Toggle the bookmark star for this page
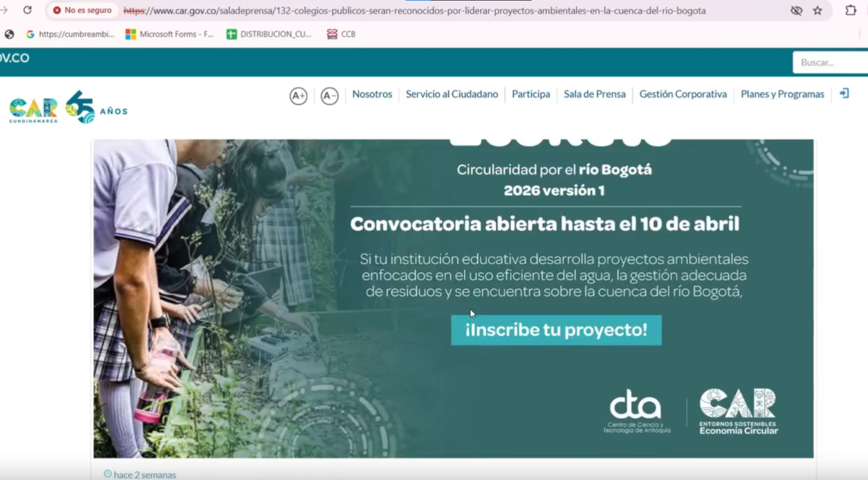 click(819, 10)
